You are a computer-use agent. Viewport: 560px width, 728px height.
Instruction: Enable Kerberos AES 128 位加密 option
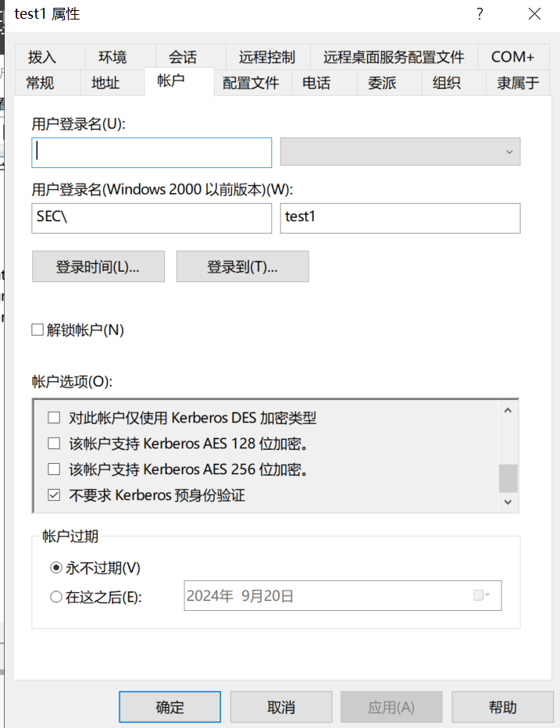[54, 444]
